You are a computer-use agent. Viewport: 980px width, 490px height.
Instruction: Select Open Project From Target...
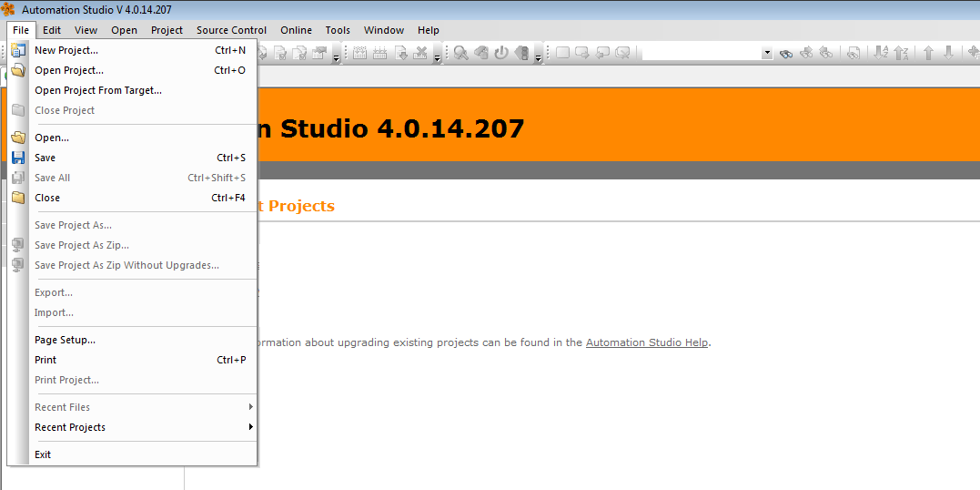[133, 90]
